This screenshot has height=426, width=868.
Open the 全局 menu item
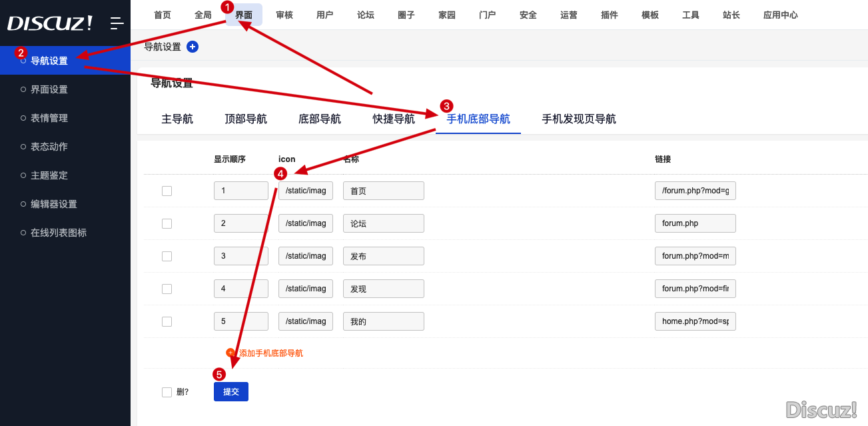[203, 14]
